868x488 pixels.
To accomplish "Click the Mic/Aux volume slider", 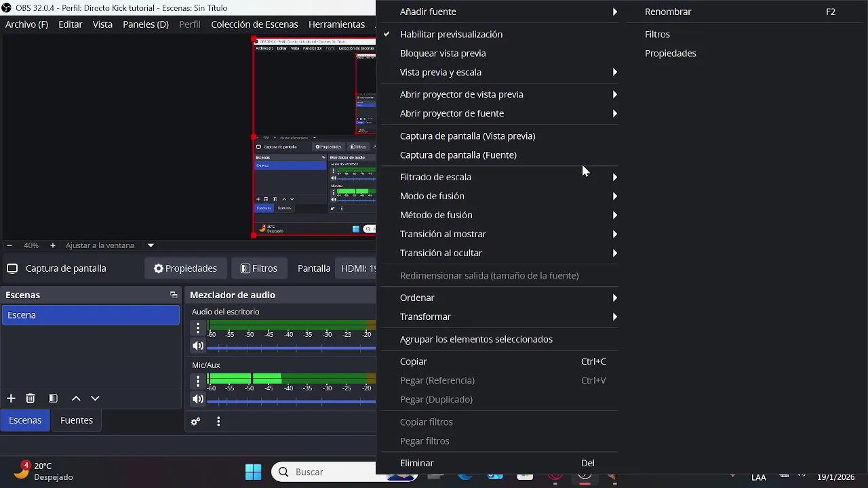I will click(292, 401).
